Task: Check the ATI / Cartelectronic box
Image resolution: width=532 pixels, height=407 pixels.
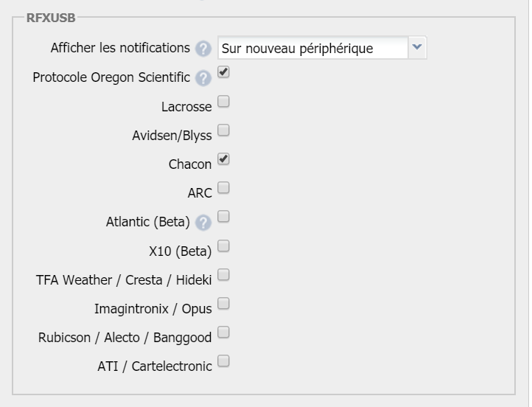Action: click(x=223, y=361)
